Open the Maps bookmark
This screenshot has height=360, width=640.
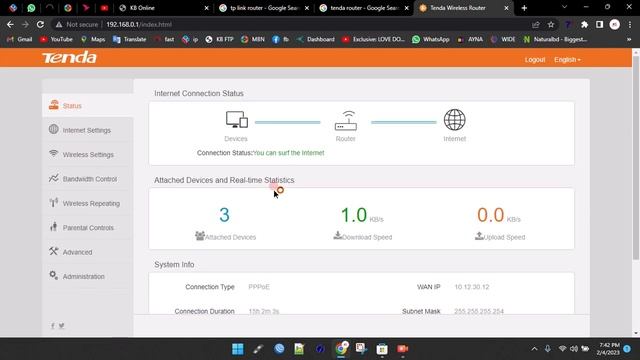coord(93,39)
